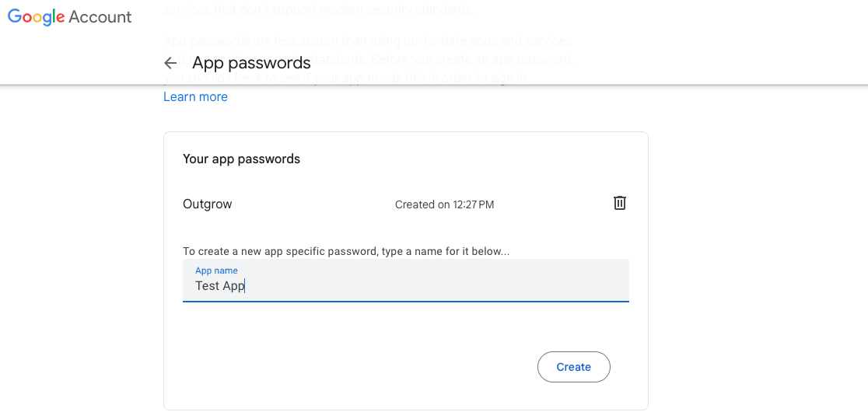Click the "Created on 12:27 PM" timestamp
The image size is (868, 412).
[444, 205]
